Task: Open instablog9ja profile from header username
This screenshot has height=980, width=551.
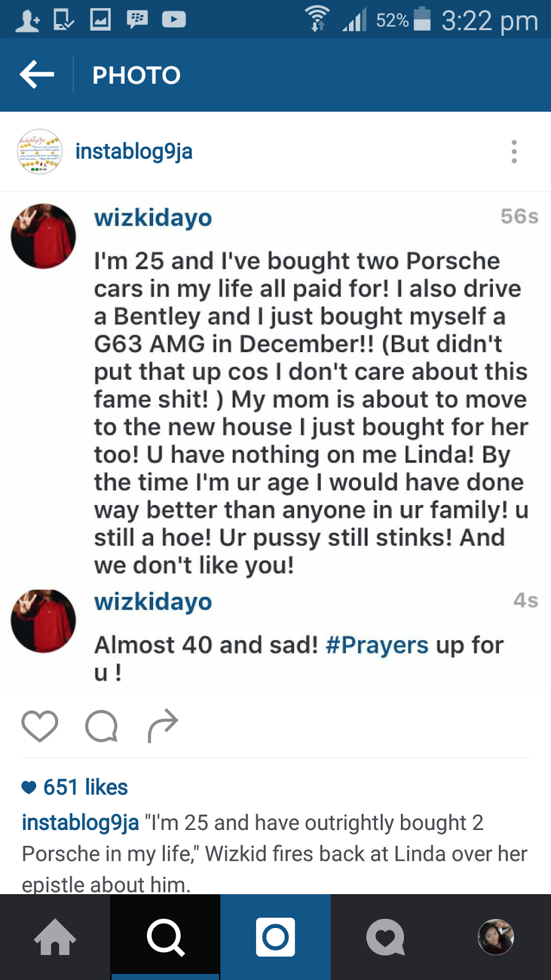Action: pos(133,151)
